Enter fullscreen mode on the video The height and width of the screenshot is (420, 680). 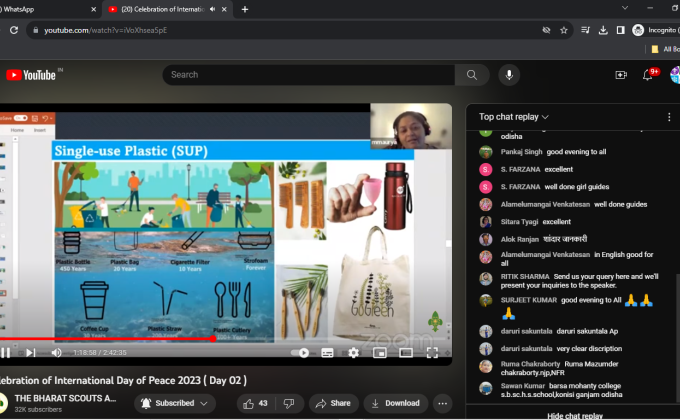tap(432, 352)
